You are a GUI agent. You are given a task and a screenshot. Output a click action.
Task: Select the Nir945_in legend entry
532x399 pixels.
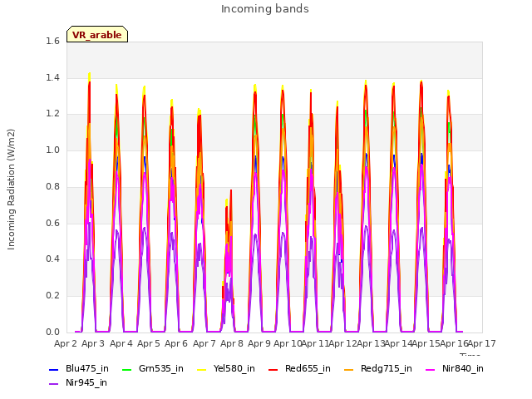(x=78, y=382)
